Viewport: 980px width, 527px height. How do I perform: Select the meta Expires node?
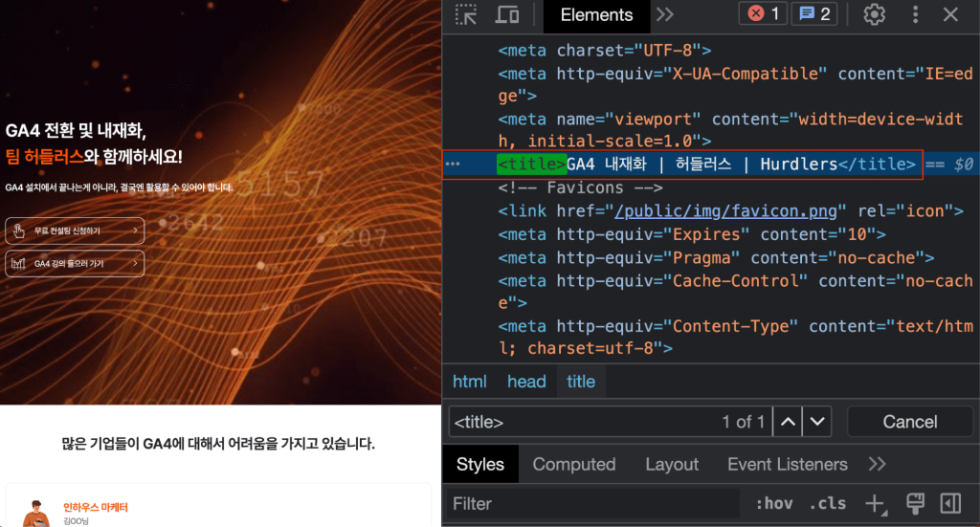[692, 234]
